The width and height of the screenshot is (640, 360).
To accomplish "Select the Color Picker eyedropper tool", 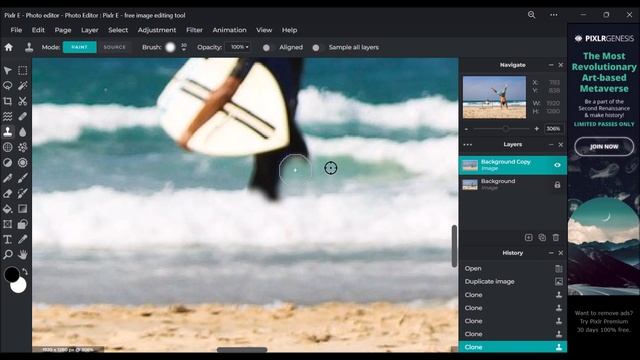I will (x=22, y=240).
